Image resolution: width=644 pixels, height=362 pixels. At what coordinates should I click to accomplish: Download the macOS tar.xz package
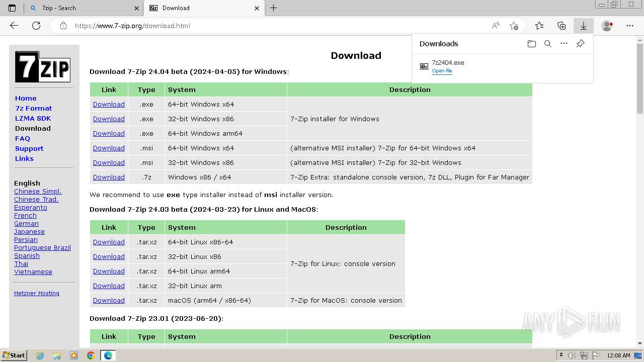tap(109, 300)
